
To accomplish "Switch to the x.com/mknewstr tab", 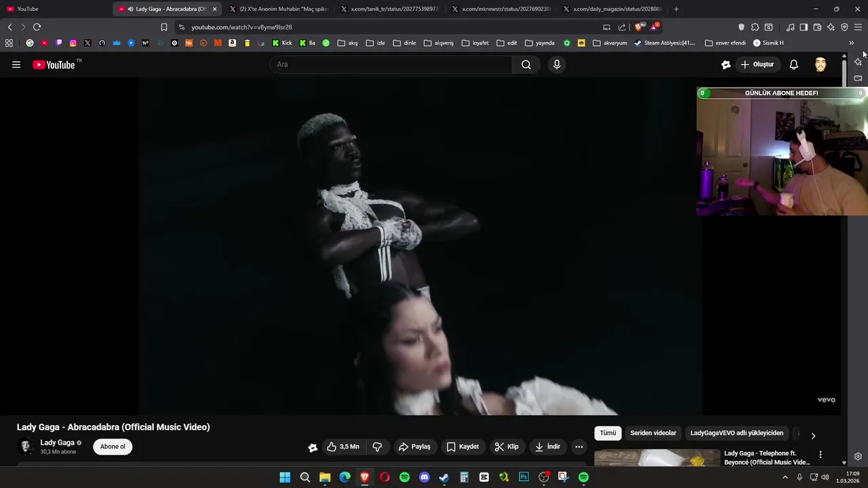I will coord(502,9).
